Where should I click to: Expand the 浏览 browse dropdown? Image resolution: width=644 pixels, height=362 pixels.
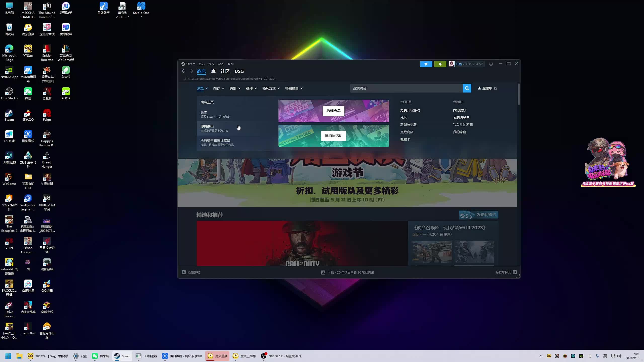tap(203, 88)
